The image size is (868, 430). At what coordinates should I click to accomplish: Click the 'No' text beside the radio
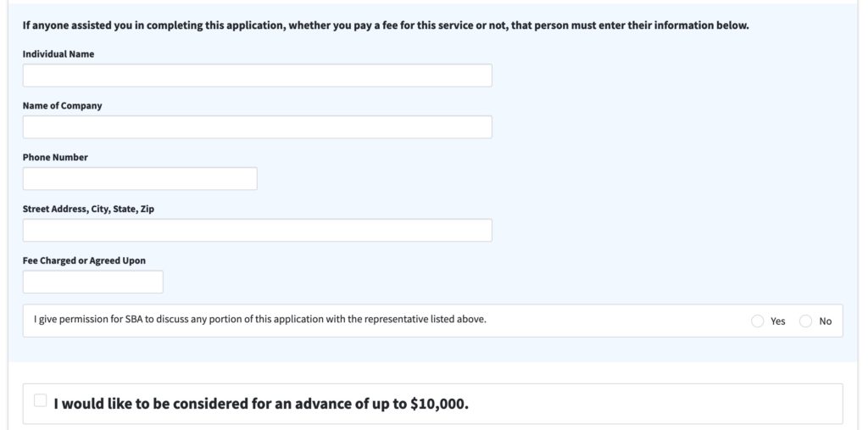coord(826,321)
